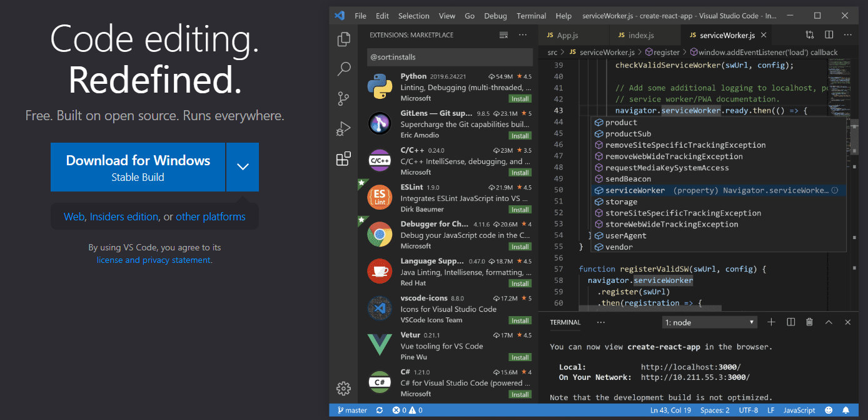The width and height of the screenshot is (868, 420).
Task: Open the errors and warnings indicator
Action: 405,410
